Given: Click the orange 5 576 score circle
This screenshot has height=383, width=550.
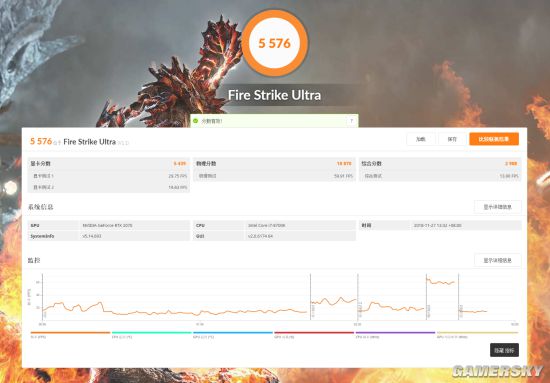Looking at the screenshot, I should coord(275,43).
